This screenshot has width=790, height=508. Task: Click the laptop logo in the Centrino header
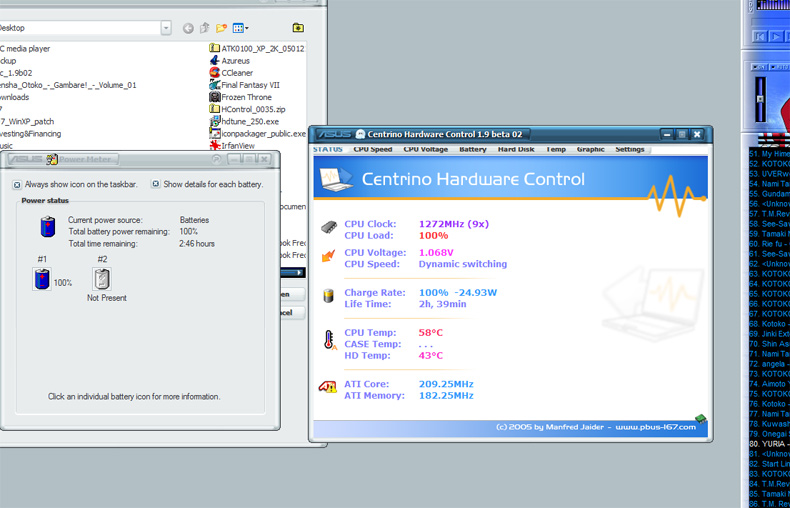click(x=337, y=178)
